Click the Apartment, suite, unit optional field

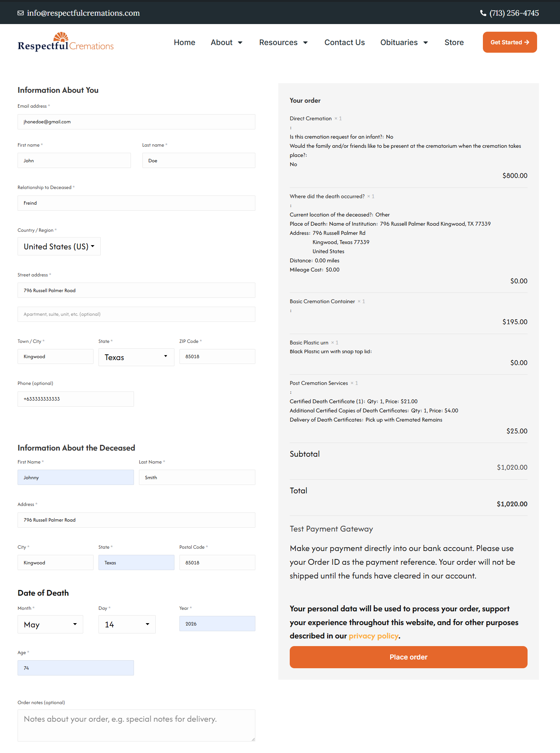point(136,314)
